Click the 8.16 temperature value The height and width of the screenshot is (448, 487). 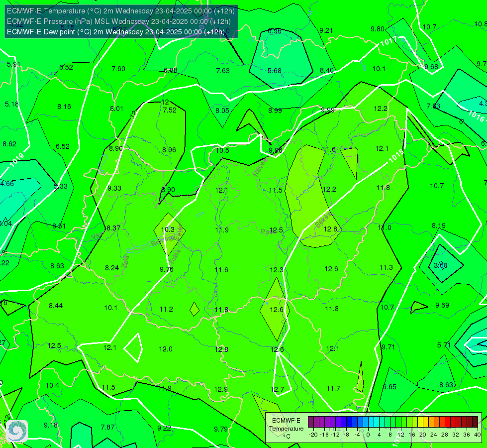click(x=64, y=107)
